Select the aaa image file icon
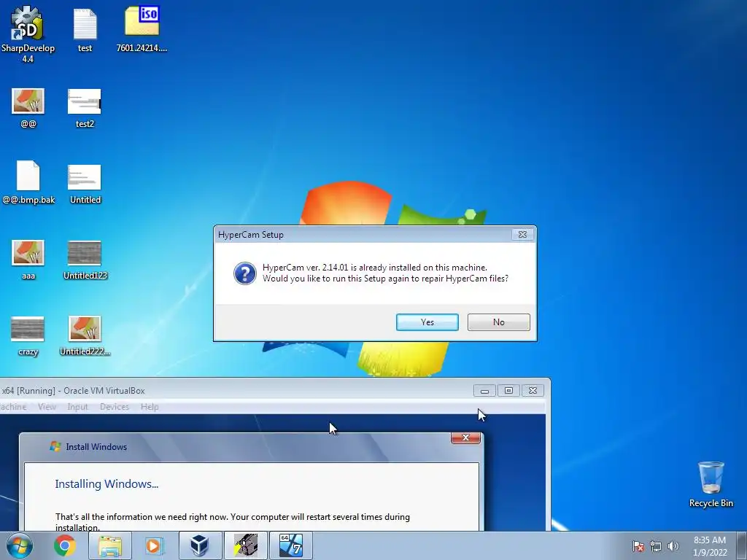 point(28,260)
